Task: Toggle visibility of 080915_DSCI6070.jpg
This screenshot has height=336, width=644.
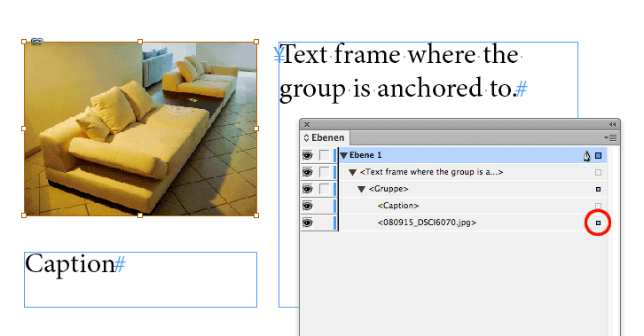Action: point(307,223)
